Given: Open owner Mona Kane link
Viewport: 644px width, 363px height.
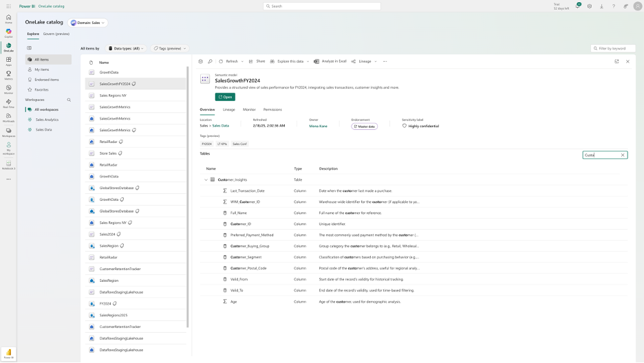Looking at the screenshot, I should [319, 126].
